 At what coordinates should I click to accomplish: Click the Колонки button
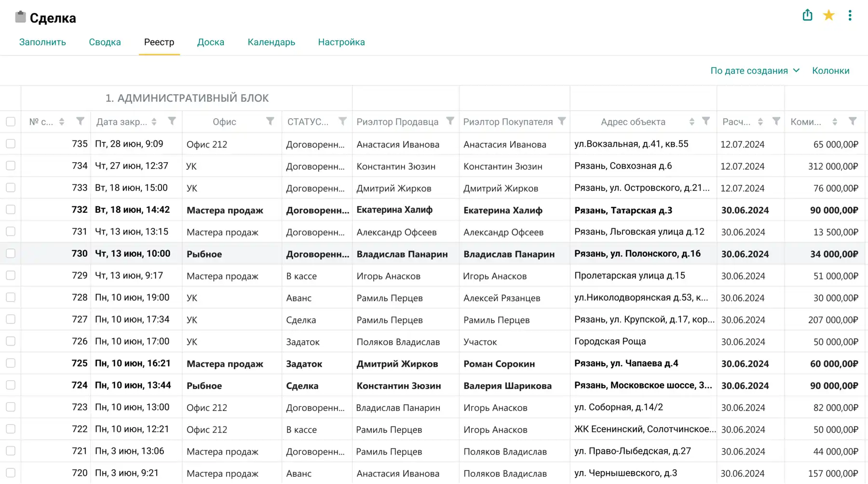pyautogui.click(x=830, y=70)
